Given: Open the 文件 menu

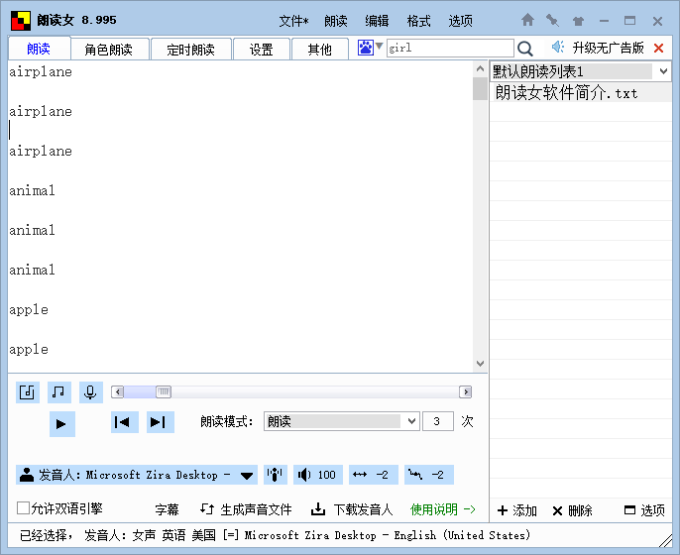Looking at the screenshot, I should point(293,21).
